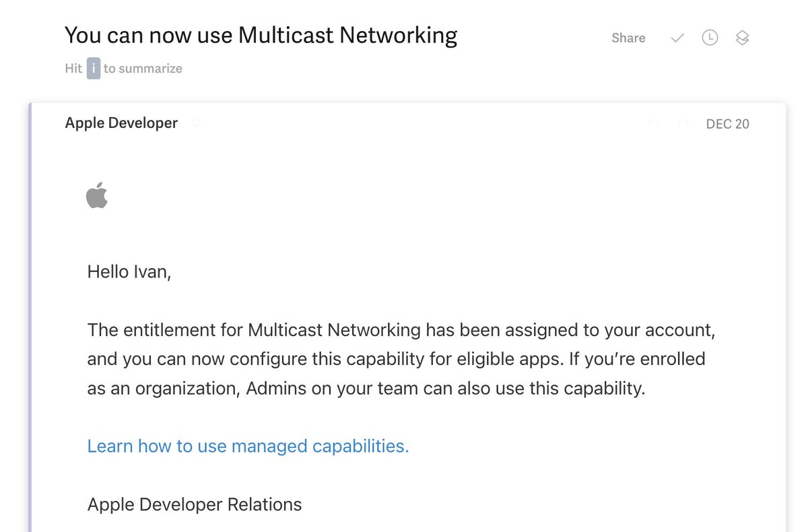Click the line 'as an organization, Admins on your team'

(x=366, y=389)
